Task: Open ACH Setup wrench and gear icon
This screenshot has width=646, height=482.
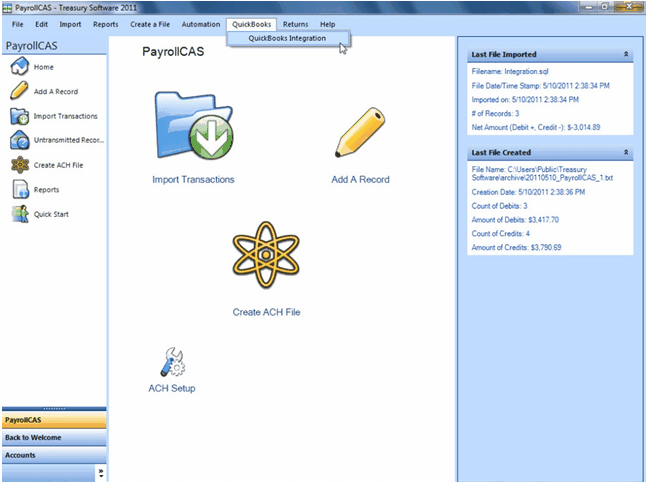Action: [171, 360]
